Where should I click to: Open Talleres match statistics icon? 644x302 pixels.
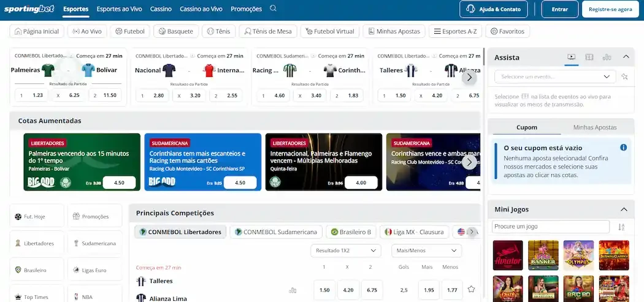coord(293,290)
